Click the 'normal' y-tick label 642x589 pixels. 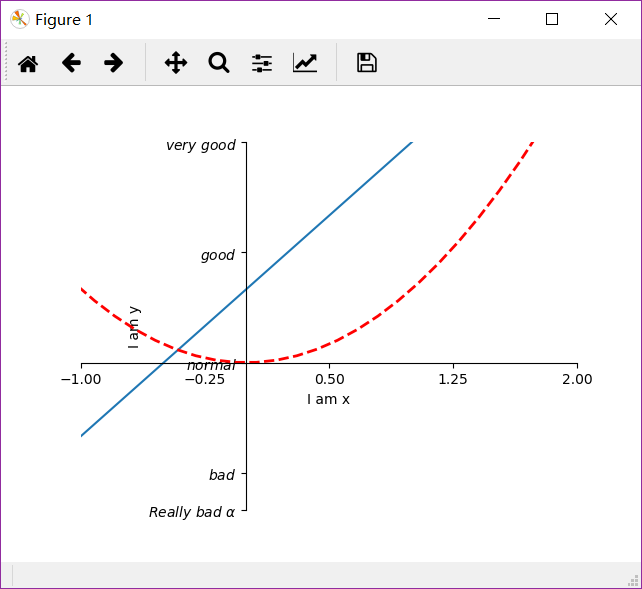tap(211, 365)
